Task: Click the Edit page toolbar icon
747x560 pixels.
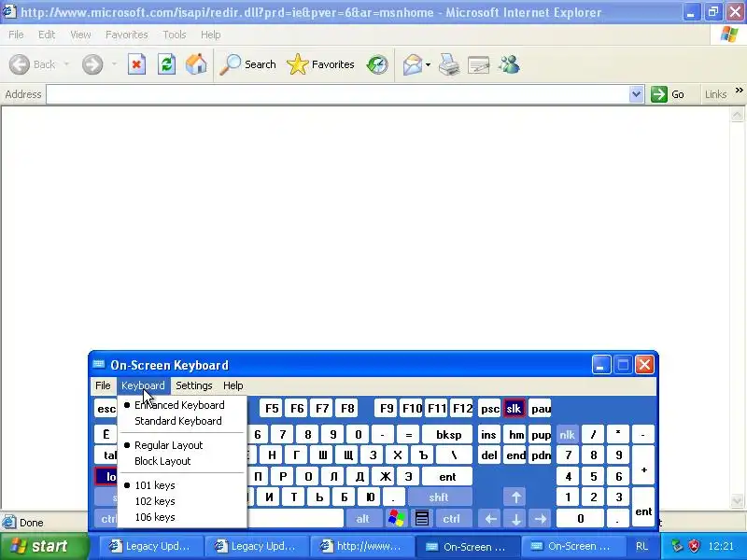Action: 479,64
